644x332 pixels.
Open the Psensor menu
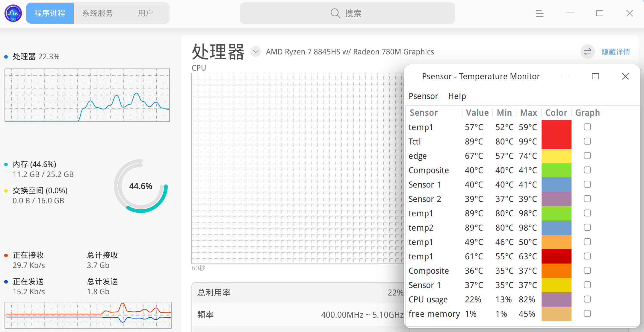coord(423,96)
